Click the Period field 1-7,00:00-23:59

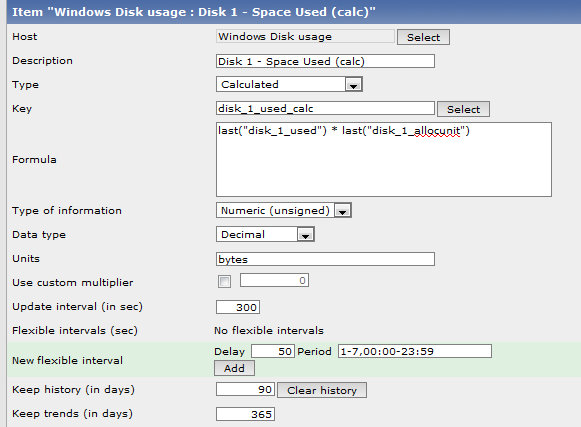click(415, 351)
